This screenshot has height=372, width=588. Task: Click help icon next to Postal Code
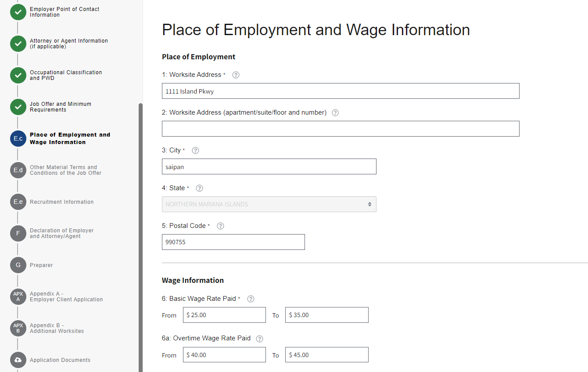point(221,226)
